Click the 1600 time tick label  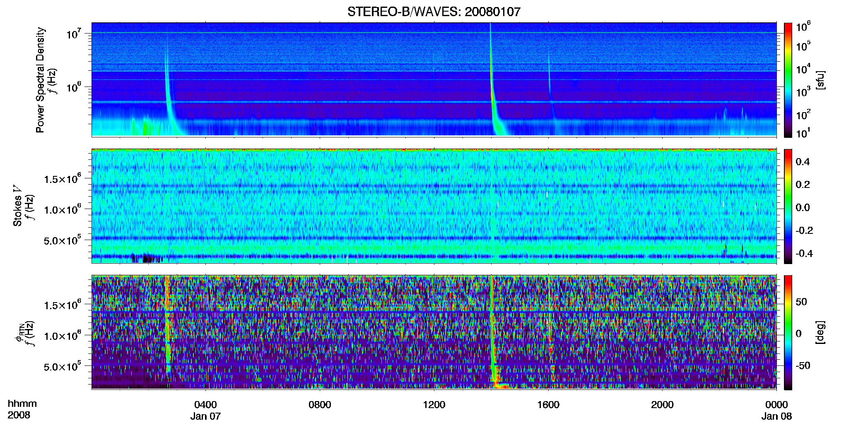pyautogui.click(x=548, y=404)
